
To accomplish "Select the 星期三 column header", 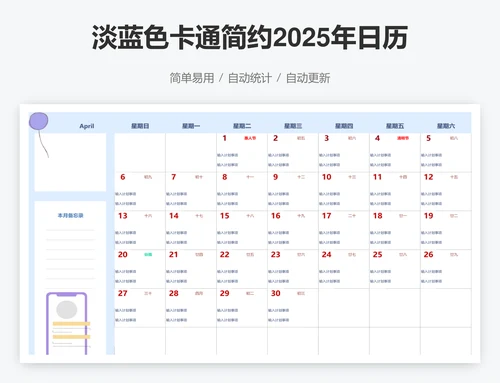I will pyautogui.click(x=293, y=126).
